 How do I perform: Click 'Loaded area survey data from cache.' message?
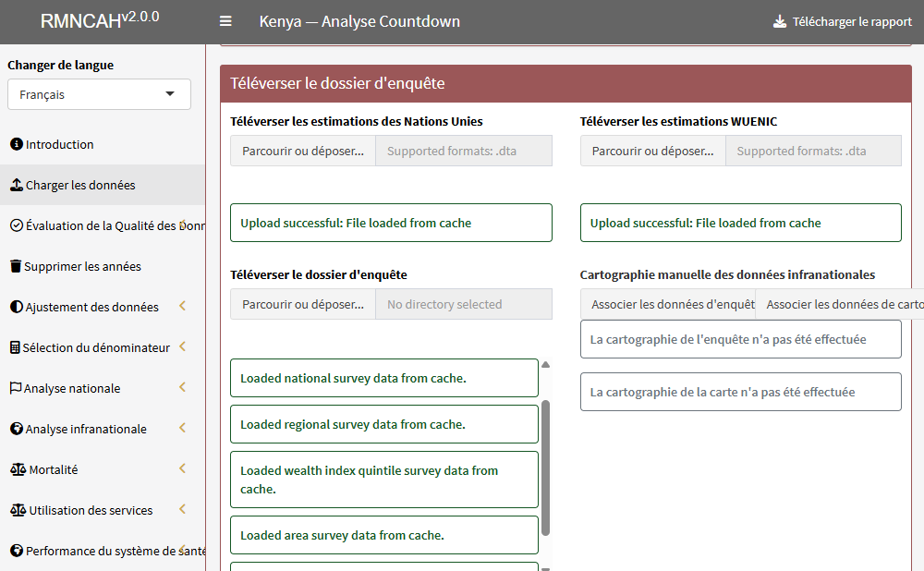point(384,535)
